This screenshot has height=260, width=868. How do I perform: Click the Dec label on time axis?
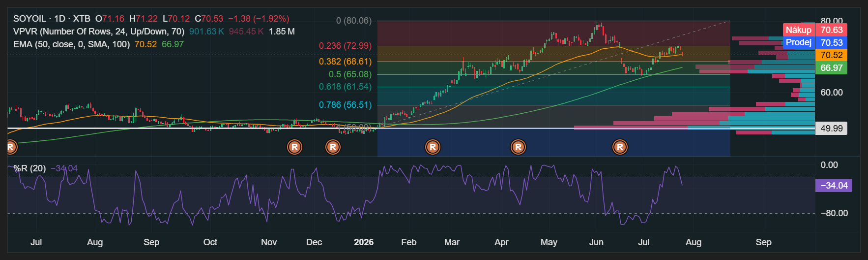pos(314,242)
